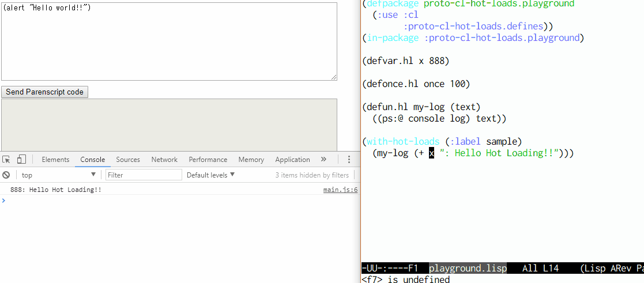Image resolution: width=644 pixels, height=283 pixels.
Task: Click the '(defonce.hl once 100)' line in Emacs
Action: point(416,84)
